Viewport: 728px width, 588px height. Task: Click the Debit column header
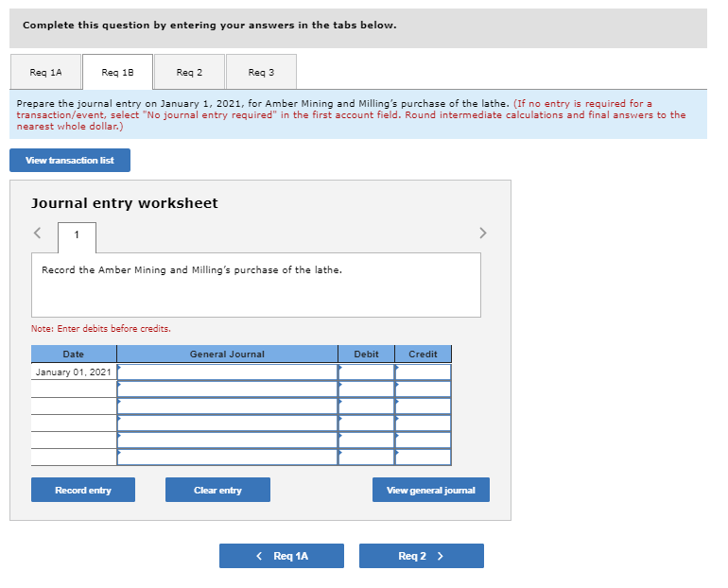pyautogui.click(x=366, y=355)
